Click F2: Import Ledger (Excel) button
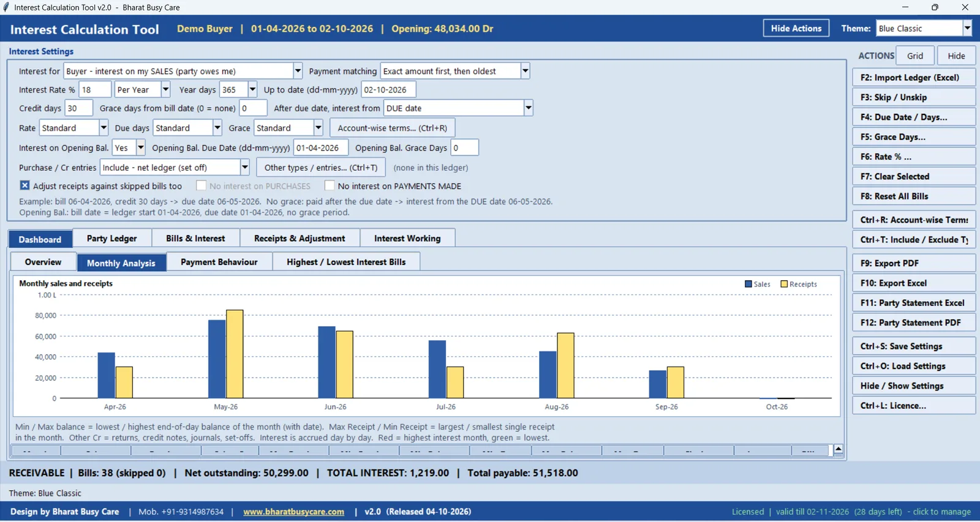Image resolution: width=980 pixels, height=522 pixels. point(914,78)
